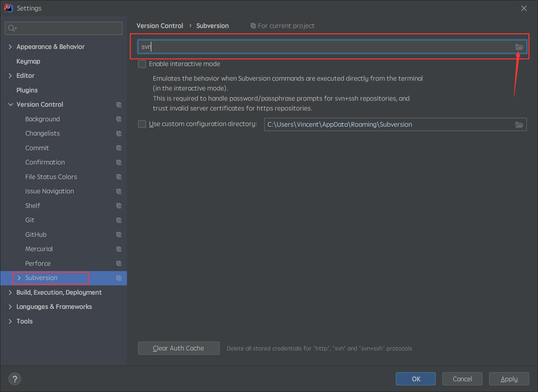This screenshot has width=538, height=392.
Task: Click the folder icon in configuration directory field
Action: click(x=519, y=124)
